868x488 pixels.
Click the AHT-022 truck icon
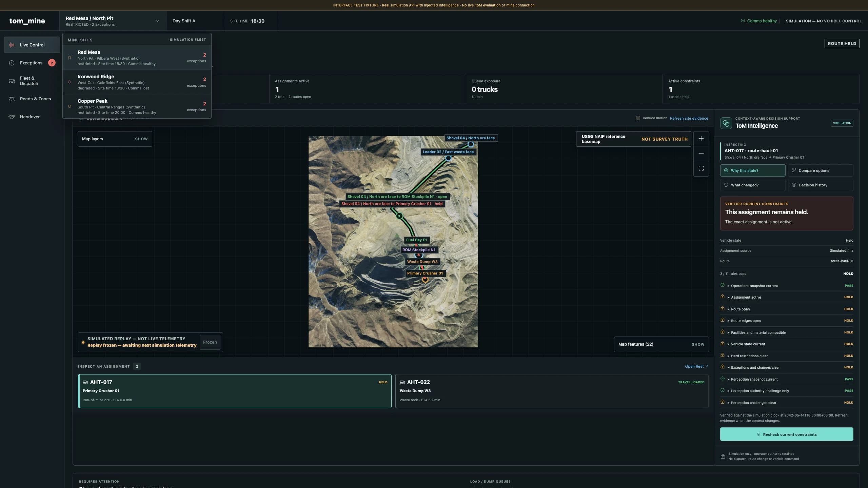(402, 382)
